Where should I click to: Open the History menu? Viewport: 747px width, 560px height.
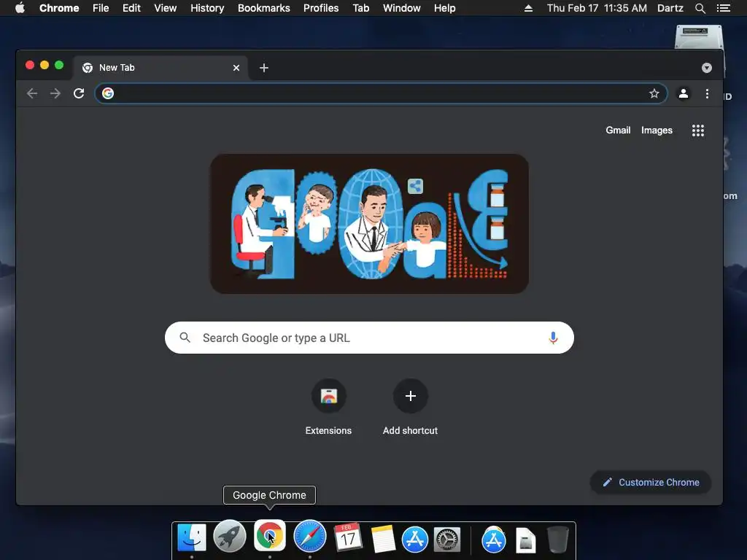coord(207,8)
